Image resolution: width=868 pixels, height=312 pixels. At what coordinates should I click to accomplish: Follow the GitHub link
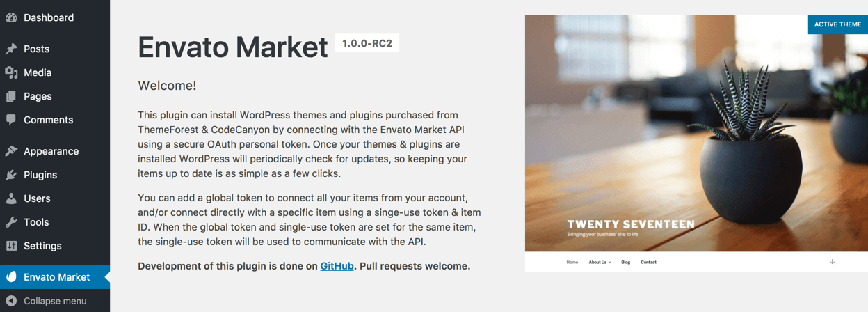[337, 266]
